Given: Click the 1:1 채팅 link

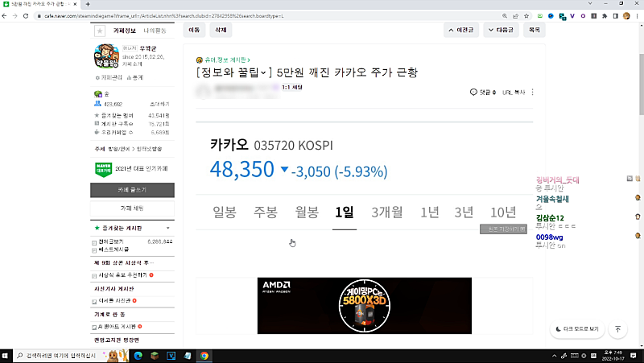Looking at the screenshot, I should click(x=292, y=87).
